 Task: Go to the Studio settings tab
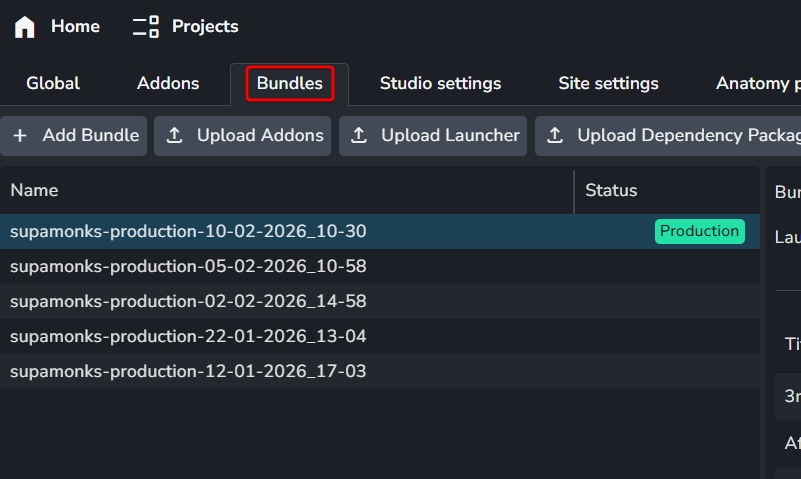tap(440, 84)
